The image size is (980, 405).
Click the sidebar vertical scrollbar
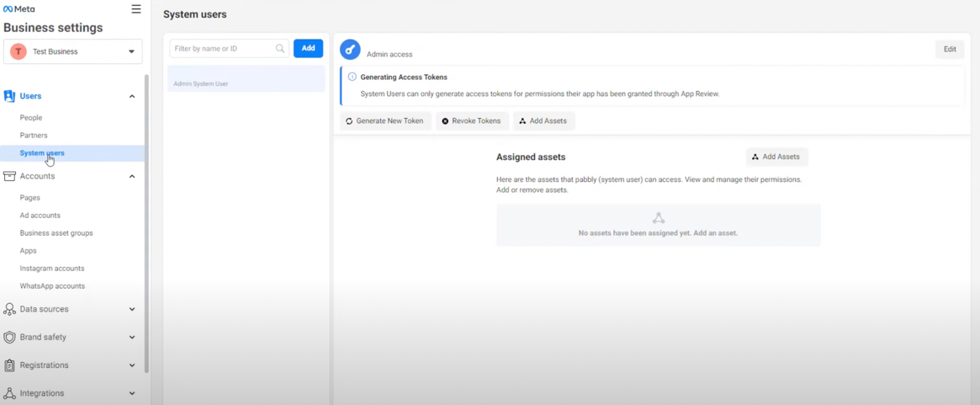147,224
